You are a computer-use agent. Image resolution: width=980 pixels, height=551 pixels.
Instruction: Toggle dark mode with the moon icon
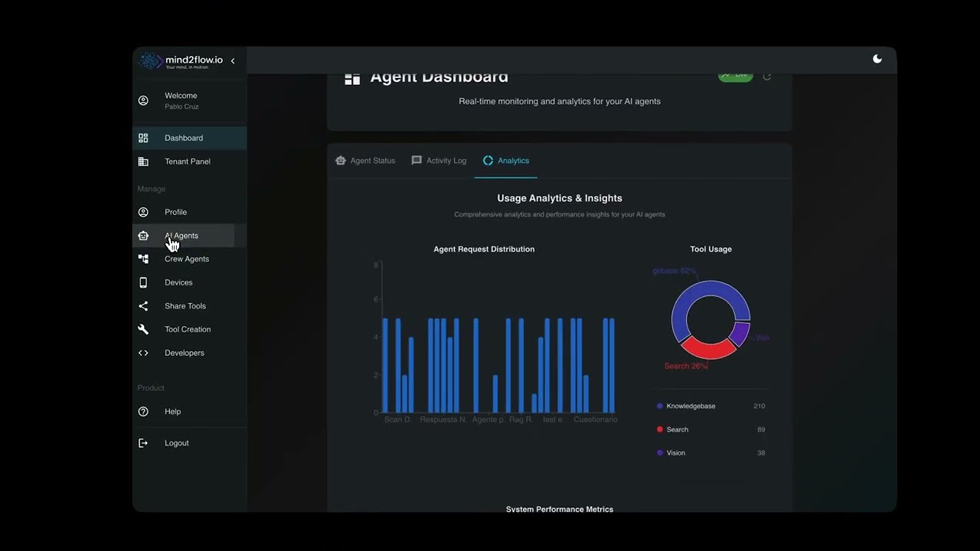pyautogui.click(x=877, y=59)
